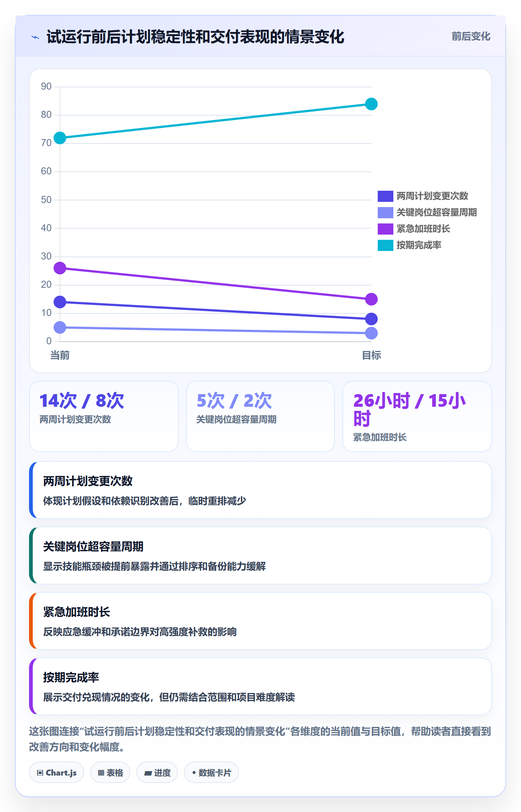Click the light blue 超容量 point at 目标
Image resolution: width=521 pixels, height=812 pixels.
point(371,333)
